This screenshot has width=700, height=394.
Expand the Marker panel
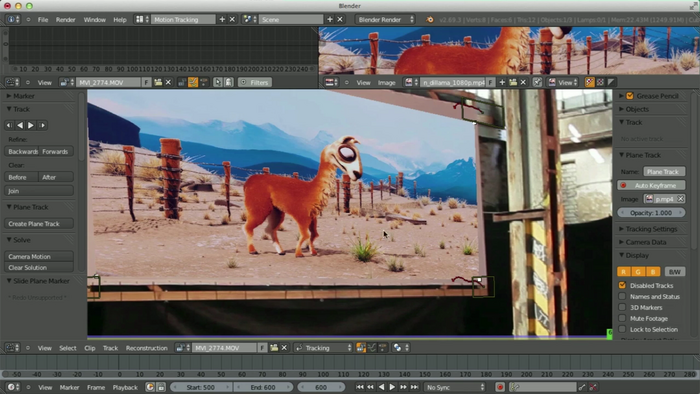coord(23,96)
